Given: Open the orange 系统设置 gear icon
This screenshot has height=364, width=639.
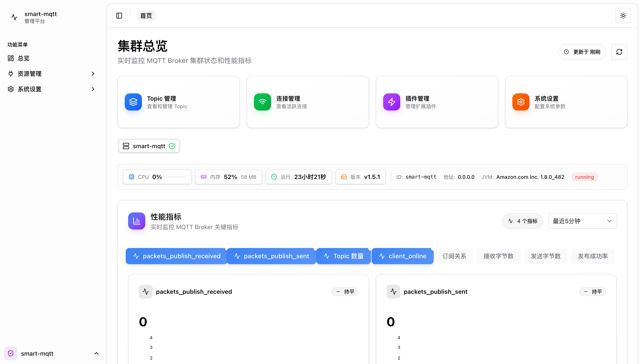Looking at the screenshot, I should (x=521, y=102).
